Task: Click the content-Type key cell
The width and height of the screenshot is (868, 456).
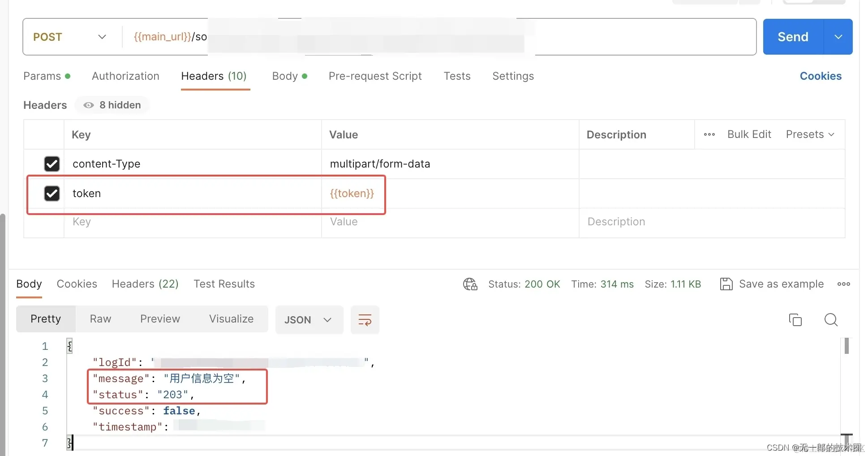Action: click(193, 164)
